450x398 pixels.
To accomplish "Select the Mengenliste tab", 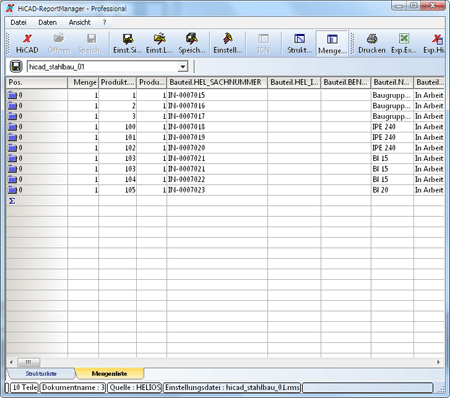I will pyautogui.click(x=110, y=374).
